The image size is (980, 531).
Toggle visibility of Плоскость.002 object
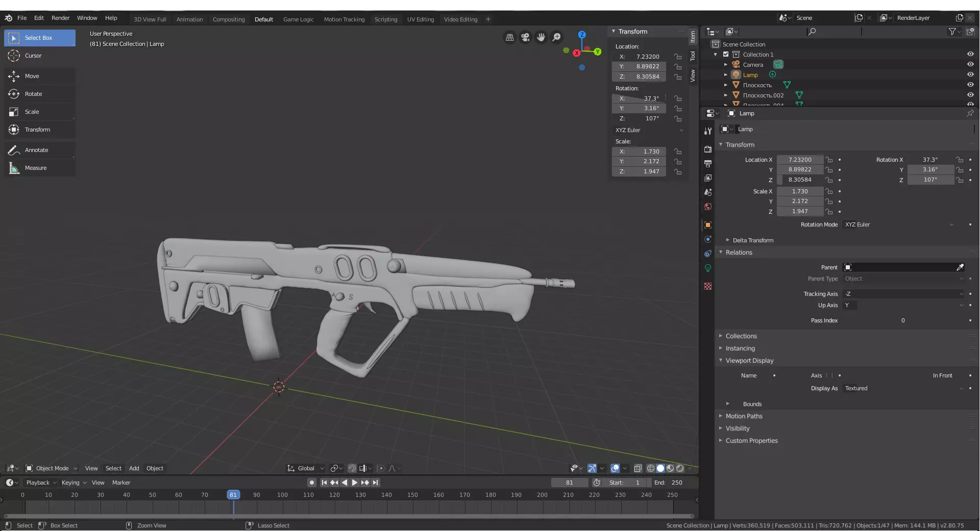coord(970,95)
